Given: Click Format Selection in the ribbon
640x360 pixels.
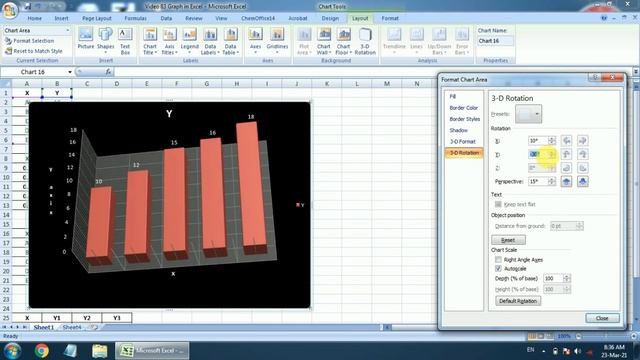Looking at the screenshot, I should [29, 41].
